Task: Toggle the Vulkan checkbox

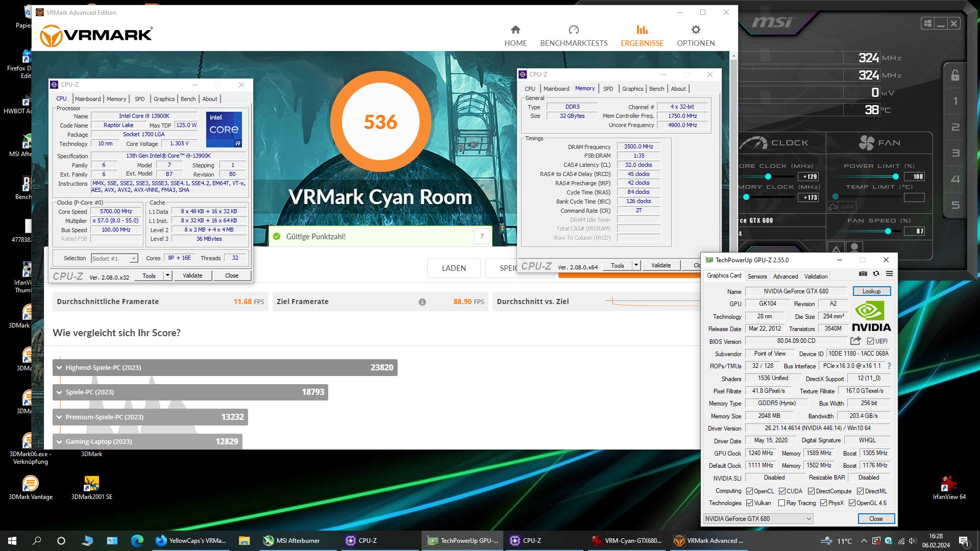Action: tap(749, 503)
